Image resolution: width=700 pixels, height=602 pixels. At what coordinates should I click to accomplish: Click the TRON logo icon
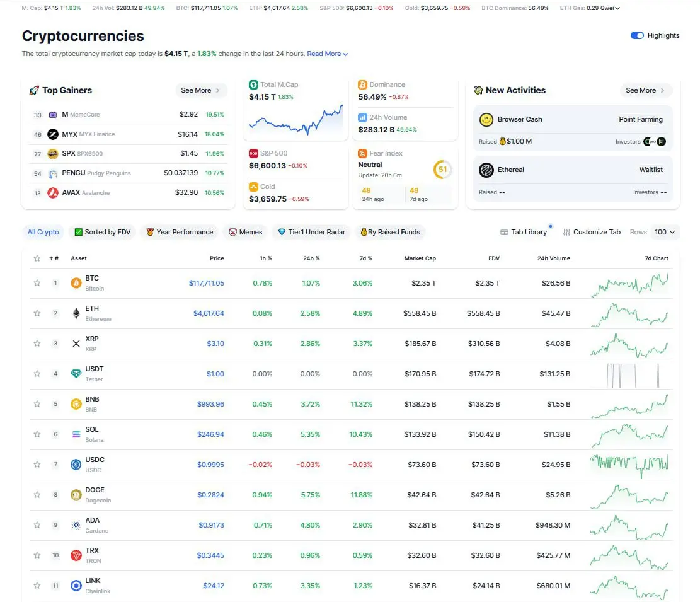[76, 555]
